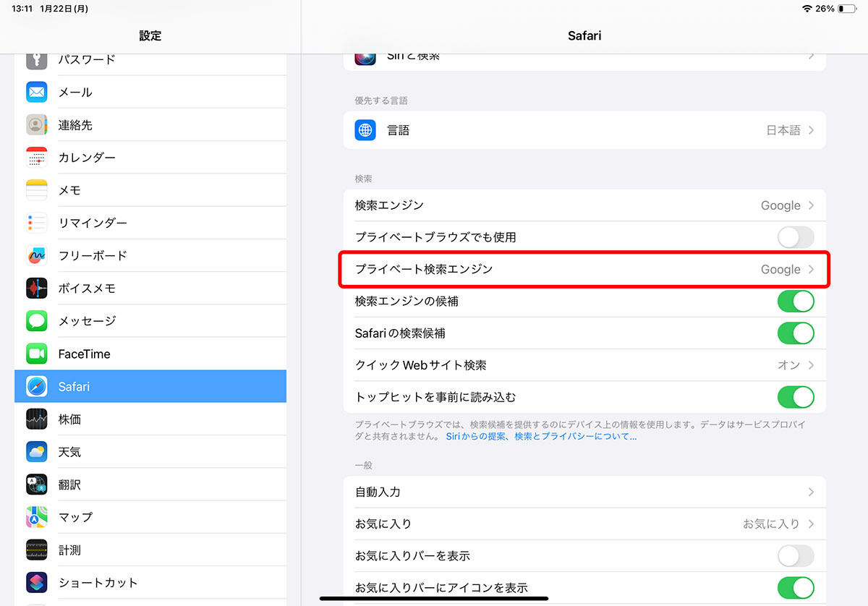Tap 株価 label in sidebar
The width and height of the screenshot is (868, 606).
(x=69, y=419)
